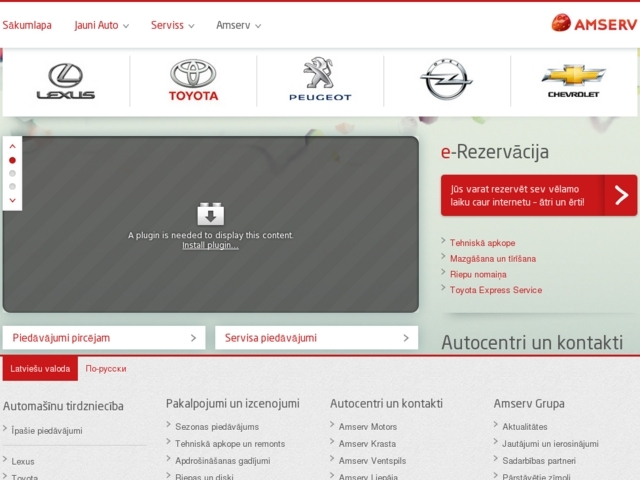Click the plugin download icon
This screenshot has height=480, width=640.
(x=211, y=214)
